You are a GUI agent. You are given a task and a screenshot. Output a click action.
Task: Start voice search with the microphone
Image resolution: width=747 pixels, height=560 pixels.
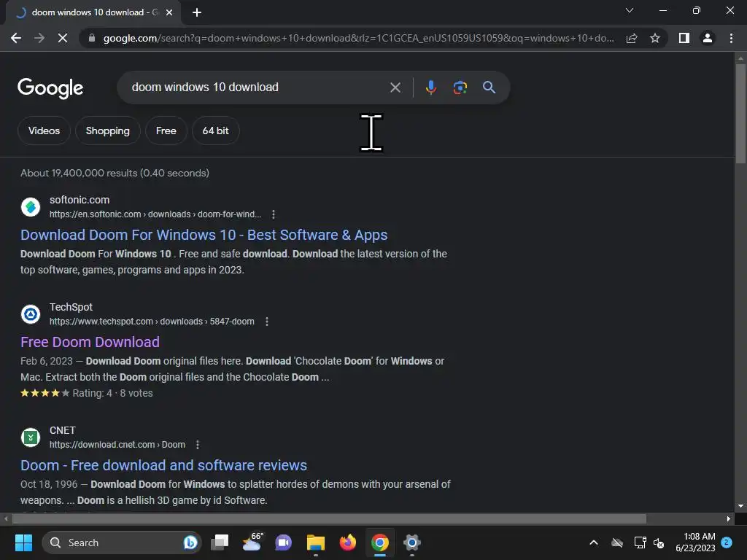(x=430, y=87)
